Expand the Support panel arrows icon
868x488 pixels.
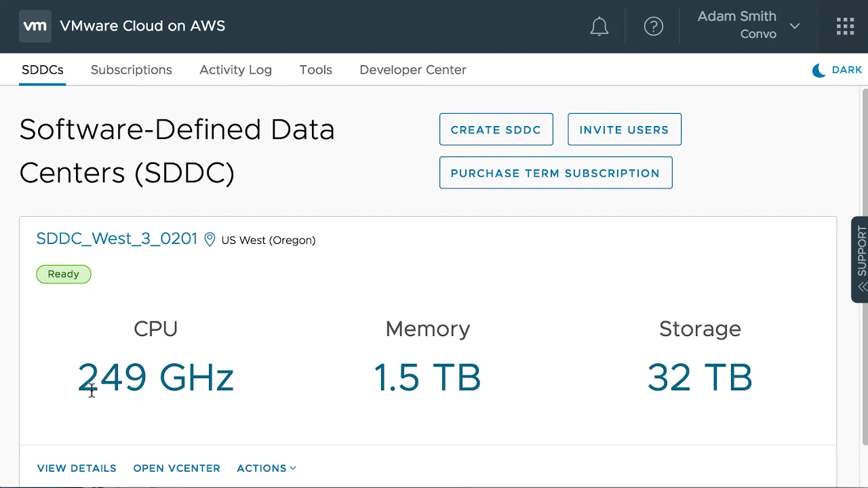tap(862, 287)
